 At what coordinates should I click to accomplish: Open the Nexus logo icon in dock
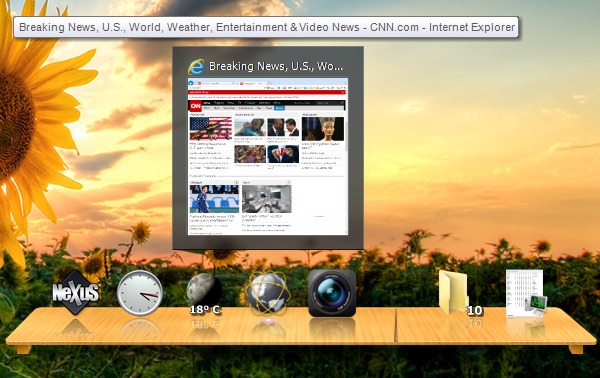tap(75, 292)
